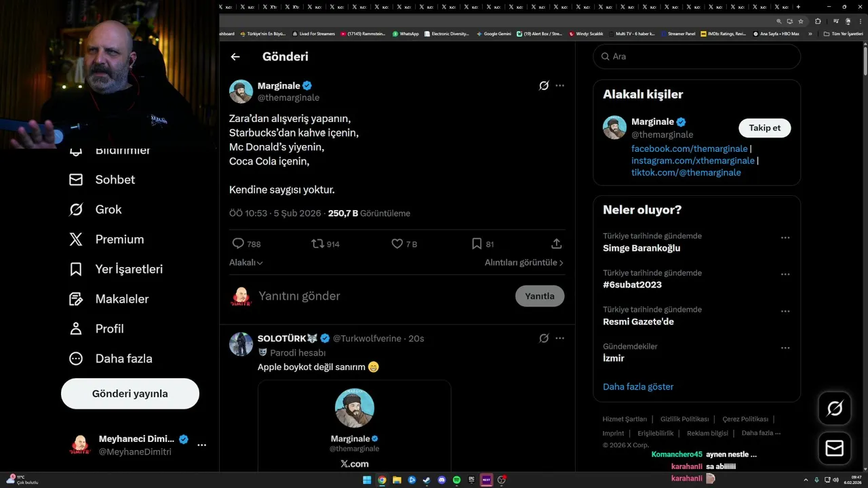Viewport: 868px width, 488px height.
Task: Open browser extensions puzzle icon
Action: (x=818, y=21)
